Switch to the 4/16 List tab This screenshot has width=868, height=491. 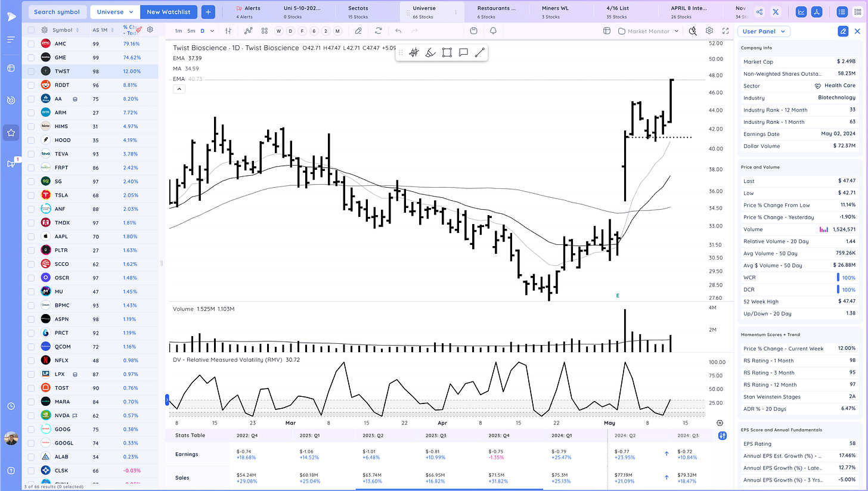(618, 12)
